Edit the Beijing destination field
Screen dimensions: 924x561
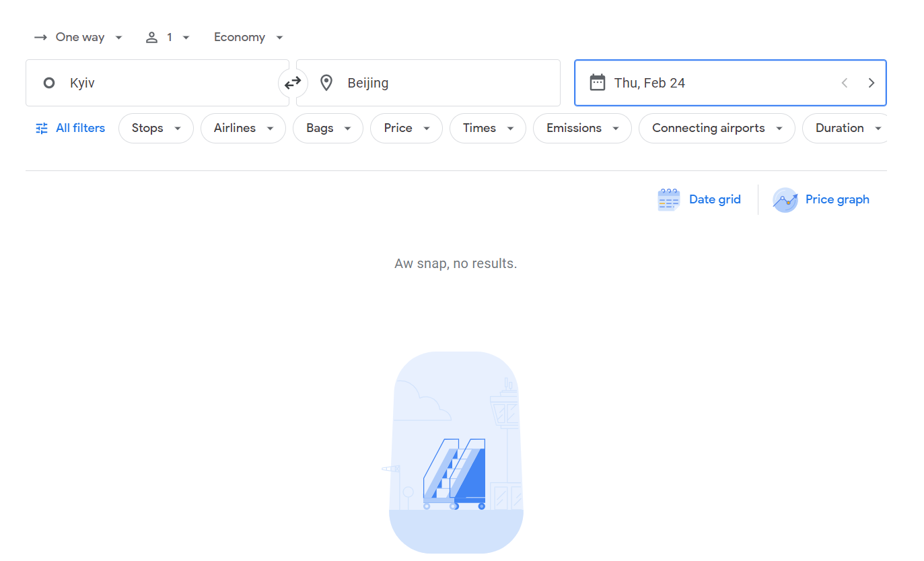tap(444, 83)
